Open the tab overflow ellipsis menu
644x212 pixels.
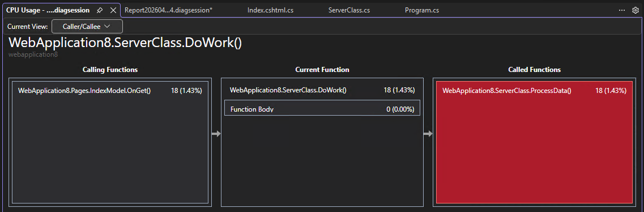coord(622,10)
